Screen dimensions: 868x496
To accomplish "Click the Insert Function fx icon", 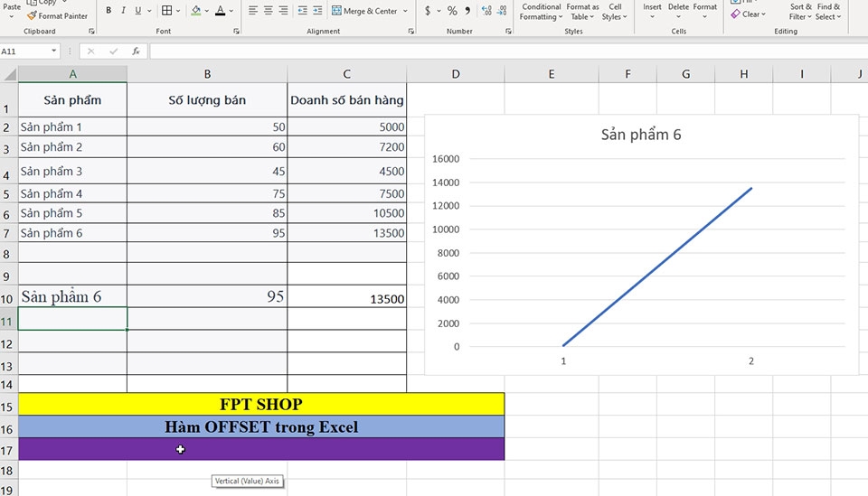I will tap(136, 51).
